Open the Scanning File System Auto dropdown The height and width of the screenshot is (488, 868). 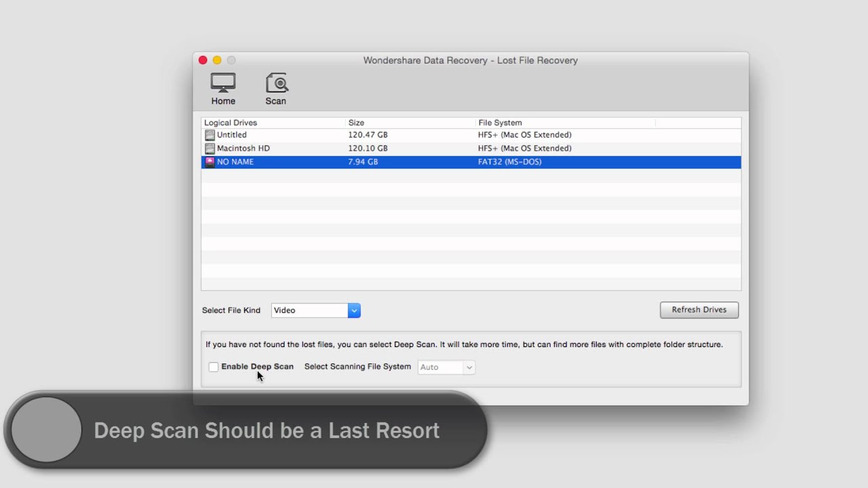click(x=446, y=367)
